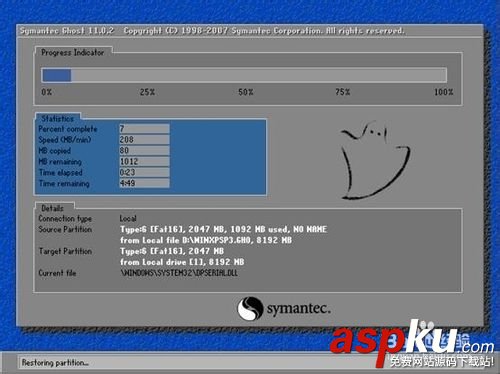Click the Symantec logo icon
Screen dimensions: 500x374
point(250,308)
